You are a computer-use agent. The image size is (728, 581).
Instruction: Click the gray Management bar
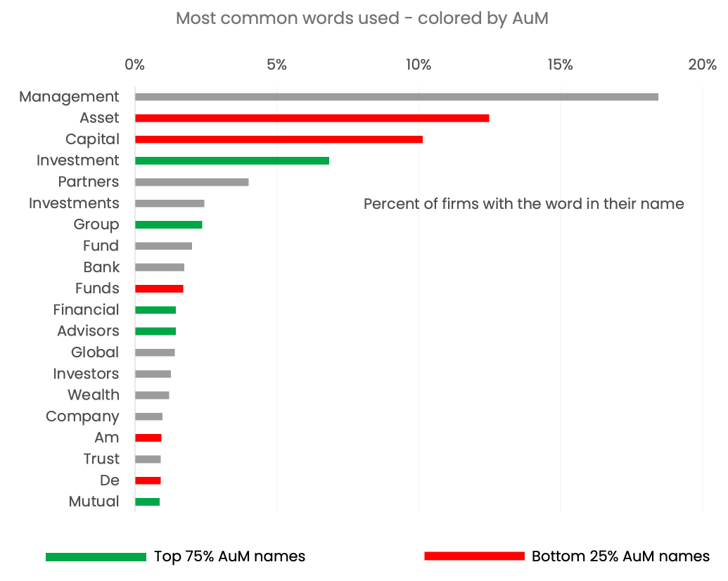pyautogui.click(x=397, y=96)
